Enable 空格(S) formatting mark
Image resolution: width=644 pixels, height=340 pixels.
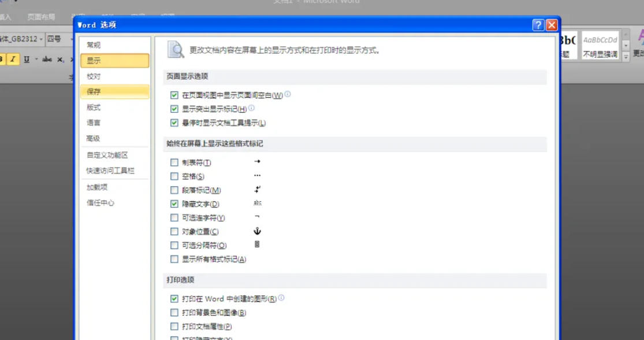click(x=174, y=176)
